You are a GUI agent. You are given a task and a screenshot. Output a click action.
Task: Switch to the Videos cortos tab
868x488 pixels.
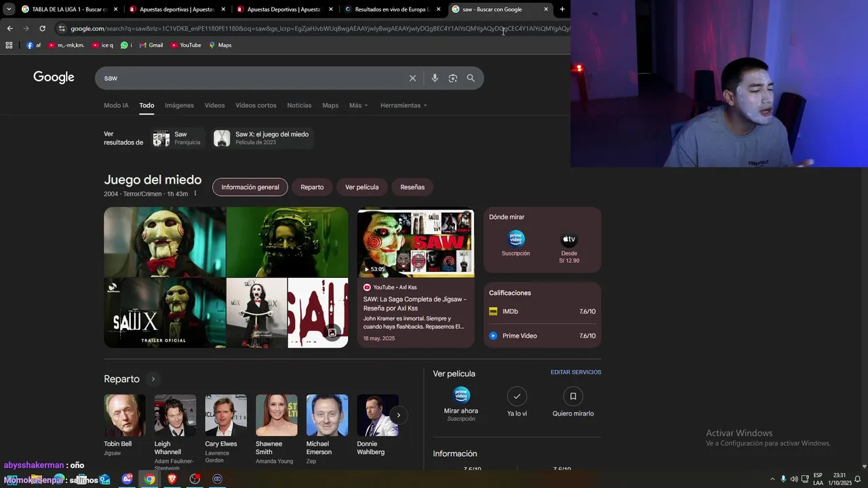256,106
